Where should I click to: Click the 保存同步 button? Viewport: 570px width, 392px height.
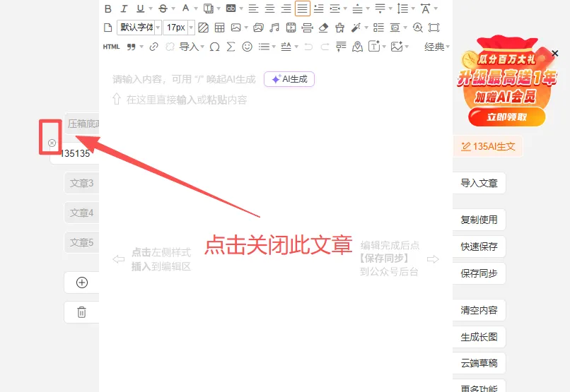point(479,273)
